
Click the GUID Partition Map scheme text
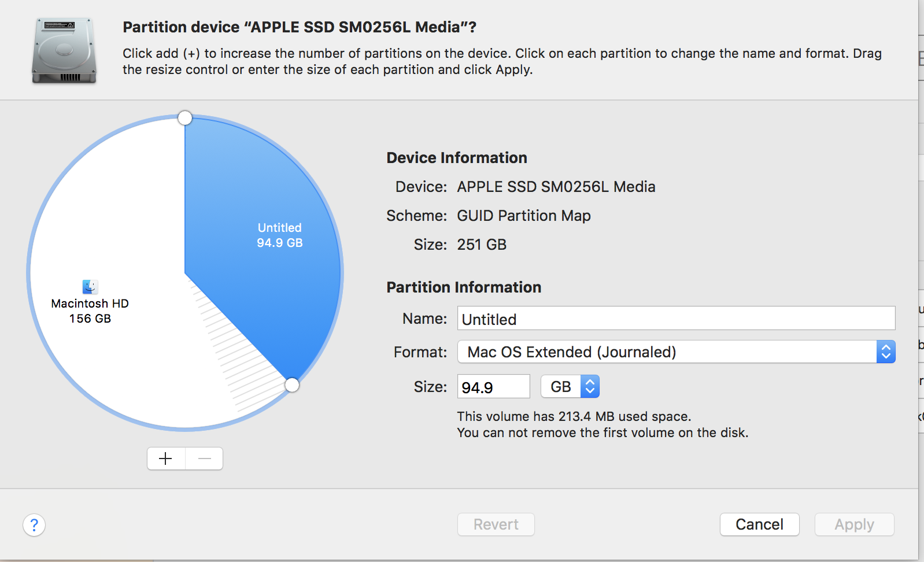523,216
